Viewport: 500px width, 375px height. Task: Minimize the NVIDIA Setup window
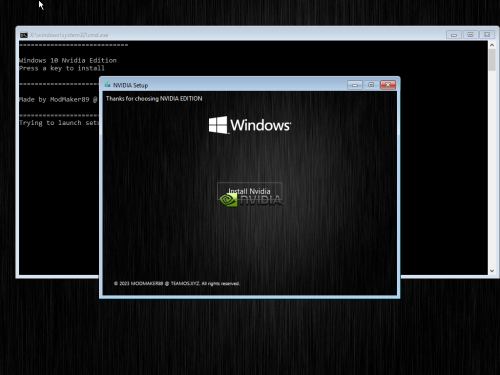355,85
